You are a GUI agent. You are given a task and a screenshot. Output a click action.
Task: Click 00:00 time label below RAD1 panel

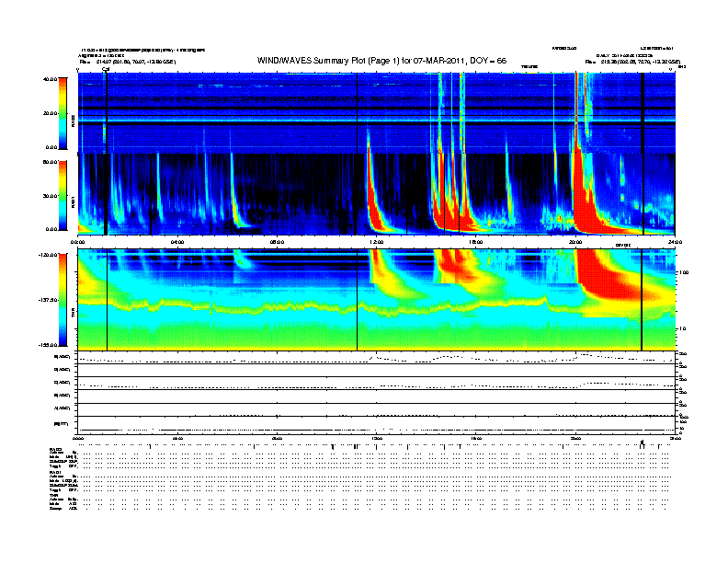(77, 242)
